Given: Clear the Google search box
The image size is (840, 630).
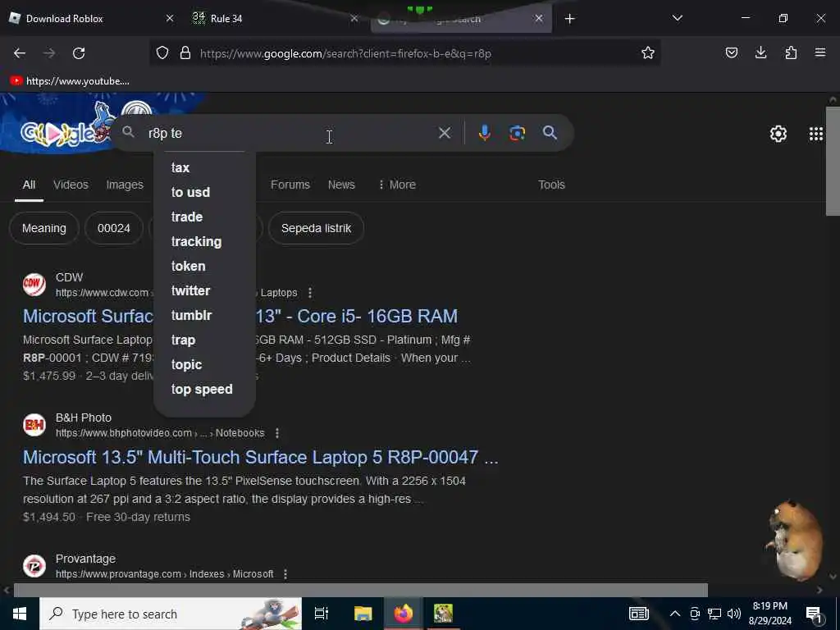Looking at the screenshot, I should [x=444, y=133].
